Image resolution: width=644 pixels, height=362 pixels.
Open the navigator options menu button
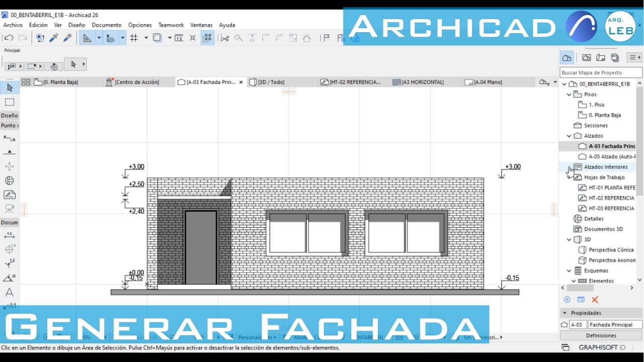[x=634, y=57]
